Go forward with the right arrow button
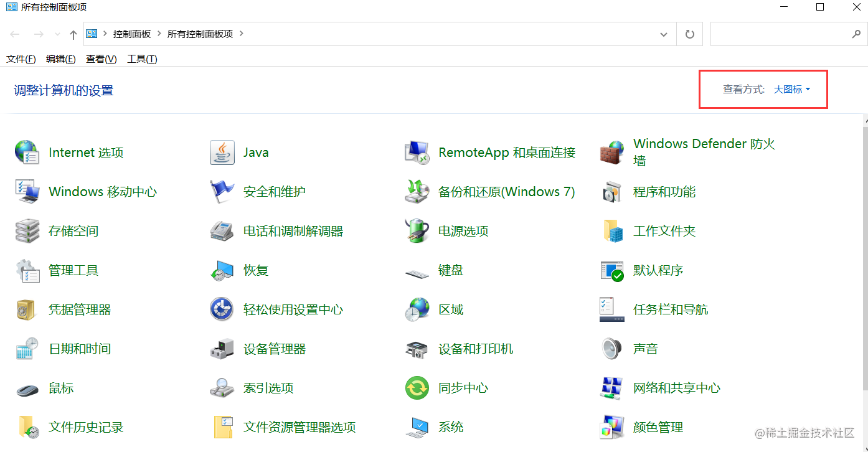This screenshot has height=452, width=868. coord(38,34)
